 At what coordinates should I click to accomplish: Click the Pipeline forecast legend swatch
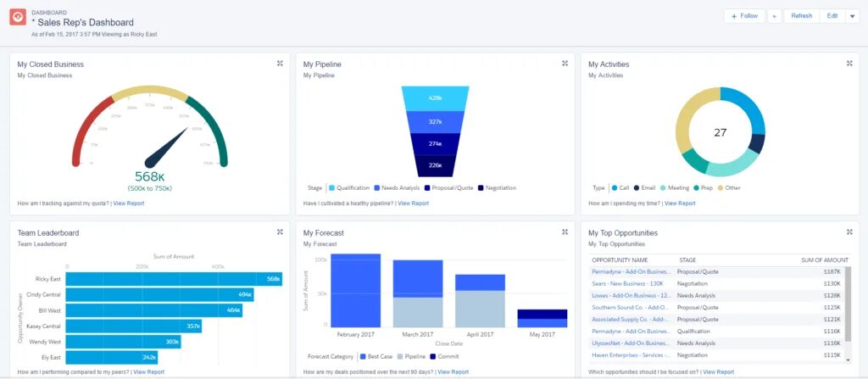tap(400, 356)
